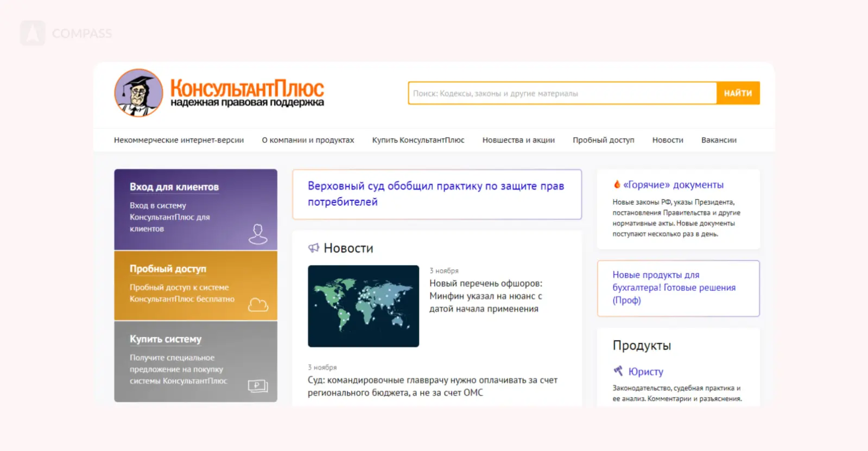Select Новшества и акции in the navigation bar
The height and width of the screenshot is (451, 868).
[518, 140]
